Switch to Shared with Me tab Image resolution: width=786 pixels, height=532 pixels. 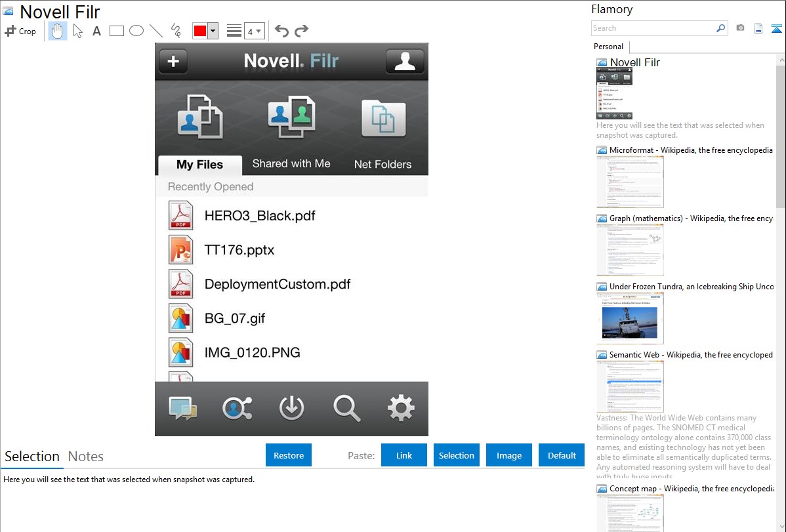(x=291, y=163)
